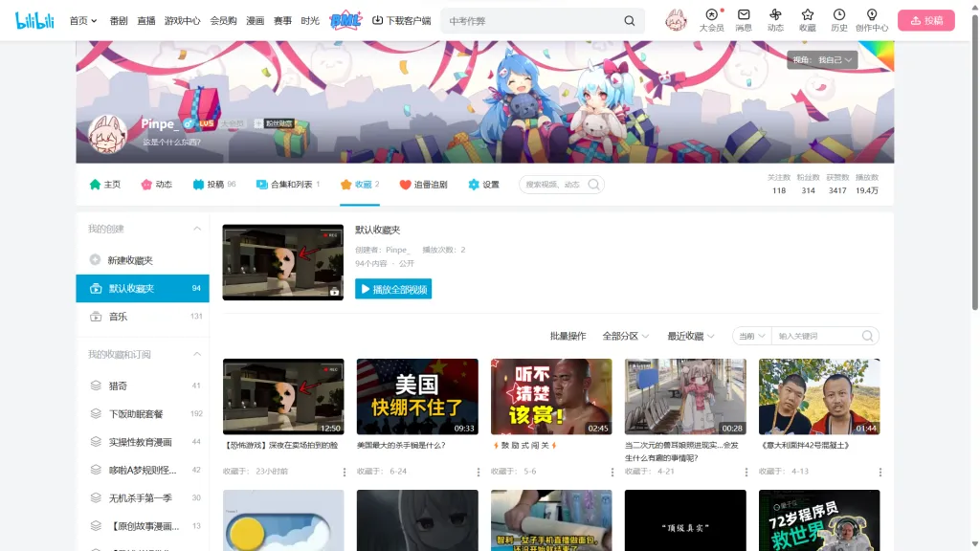980x551 pixels.
Task: Switch to the 投稿 tab
Action: tap(214, 185)
